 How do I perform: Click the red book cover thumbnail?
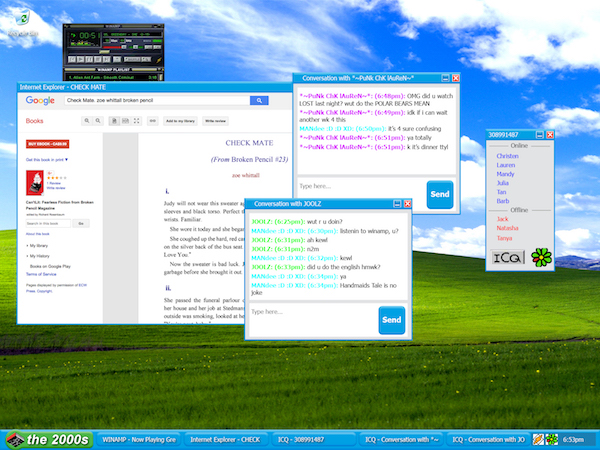[x=35, y=183]
